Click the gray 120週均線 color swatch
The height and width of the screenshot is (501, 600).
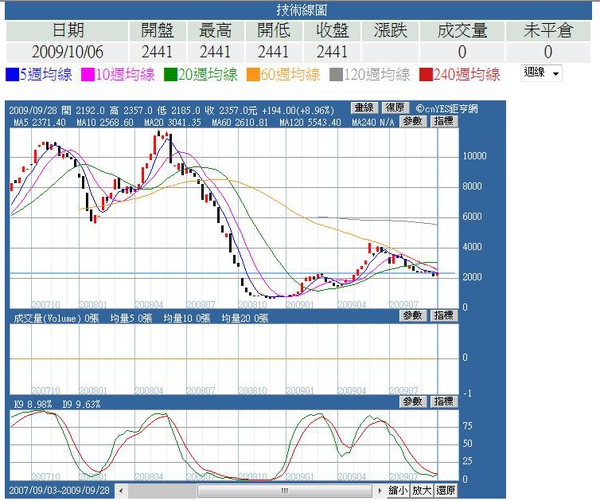pyautogui.click(x=336, y=75)
